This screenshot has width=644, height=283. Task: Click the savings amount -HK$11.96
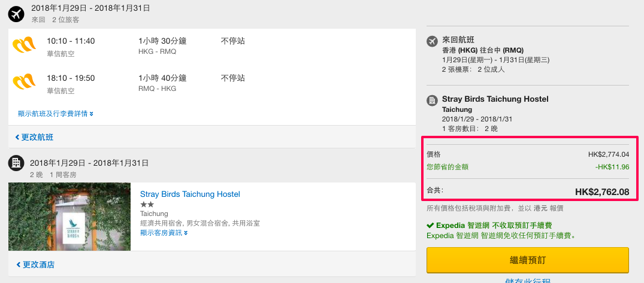[612, 167]
